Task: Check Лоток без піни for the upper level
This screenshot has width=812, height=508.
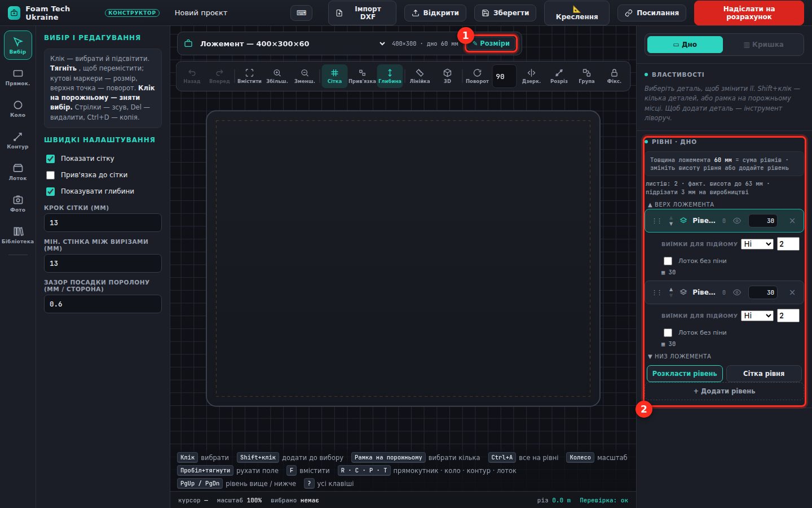Action: (x=668, y=261)
